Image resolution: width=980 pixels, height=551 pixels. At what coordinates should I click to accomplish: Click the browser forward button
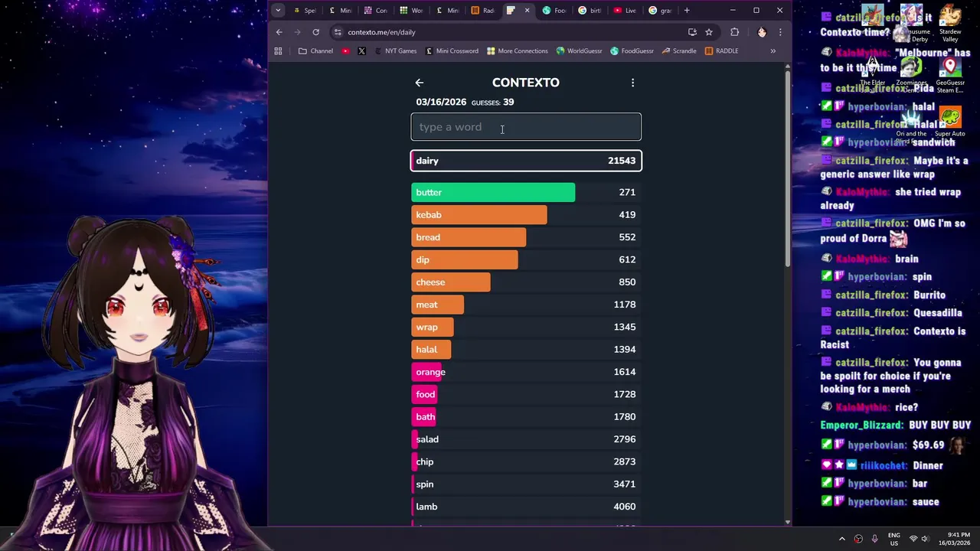click(298, 32)
